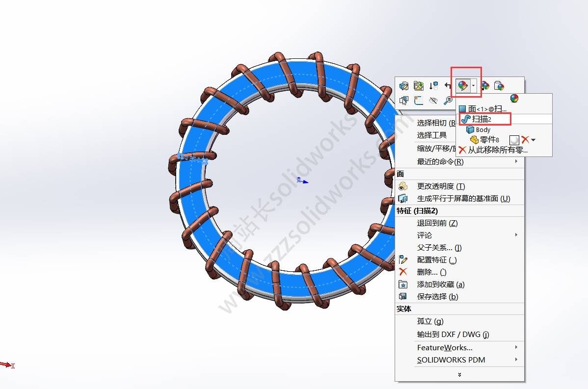Select 扫描2 in the appearance list
The height and width of the screenshot is (389, 588).
(x=481, y=119)
